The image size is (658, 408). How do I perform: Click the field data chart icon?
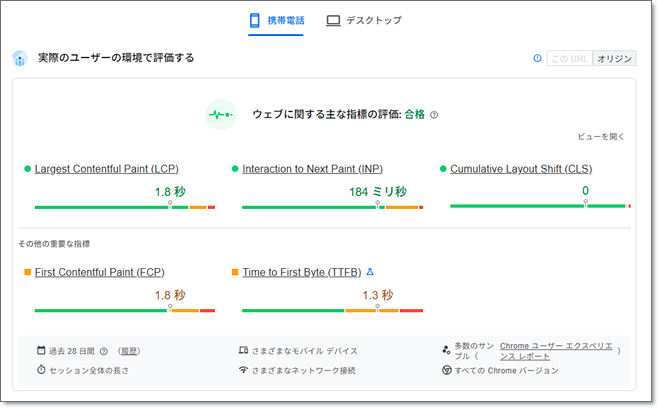coord(20,58)
